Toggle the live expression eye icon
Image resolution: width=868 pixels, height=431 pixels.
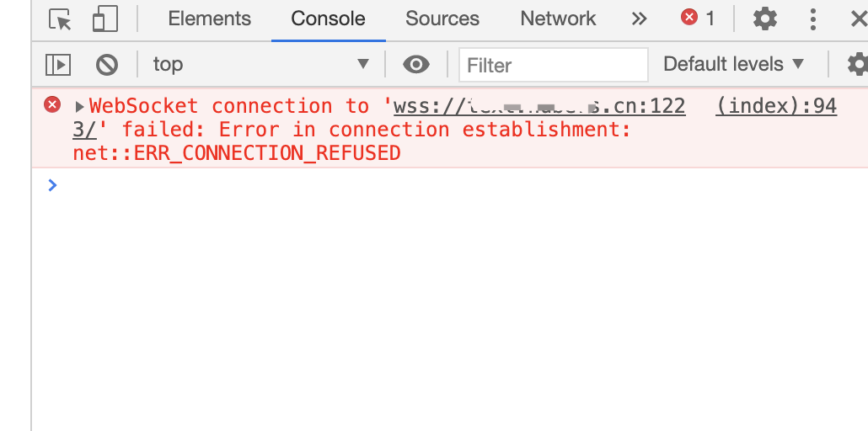[416, 65]
